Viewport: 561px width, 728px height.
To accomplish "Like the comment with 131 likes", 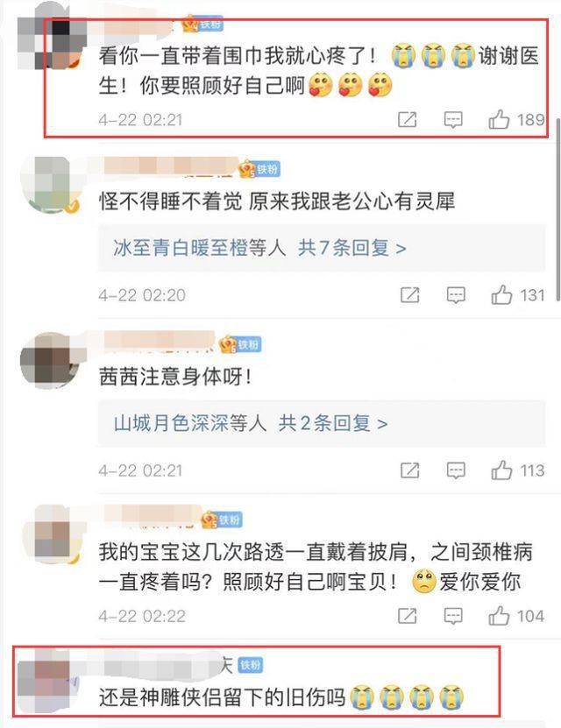I will 502,295.
